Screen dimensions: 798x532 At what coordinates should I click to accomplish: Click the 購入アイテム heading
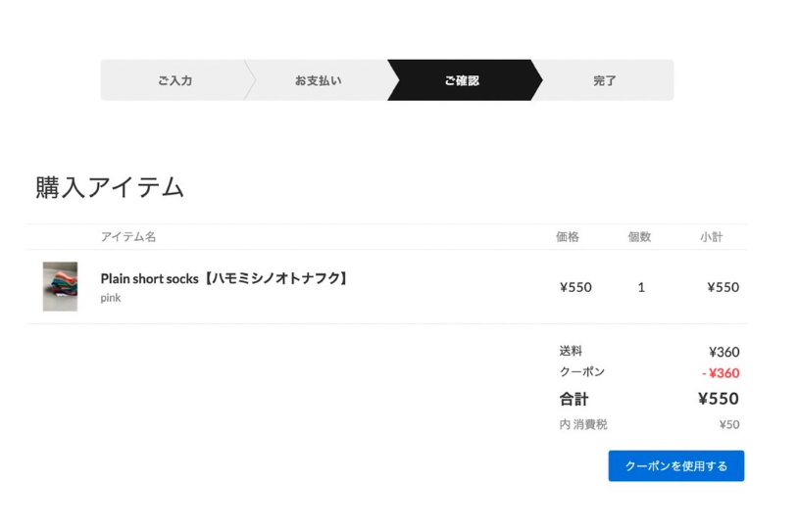click(110, 187)
